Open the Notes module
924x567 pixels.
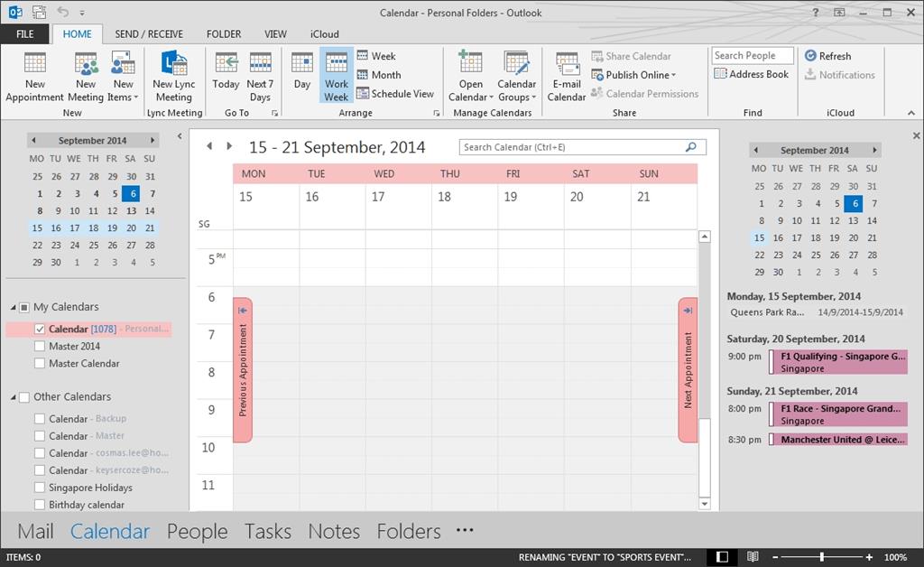pyautogui.click(x=334, y=531)
